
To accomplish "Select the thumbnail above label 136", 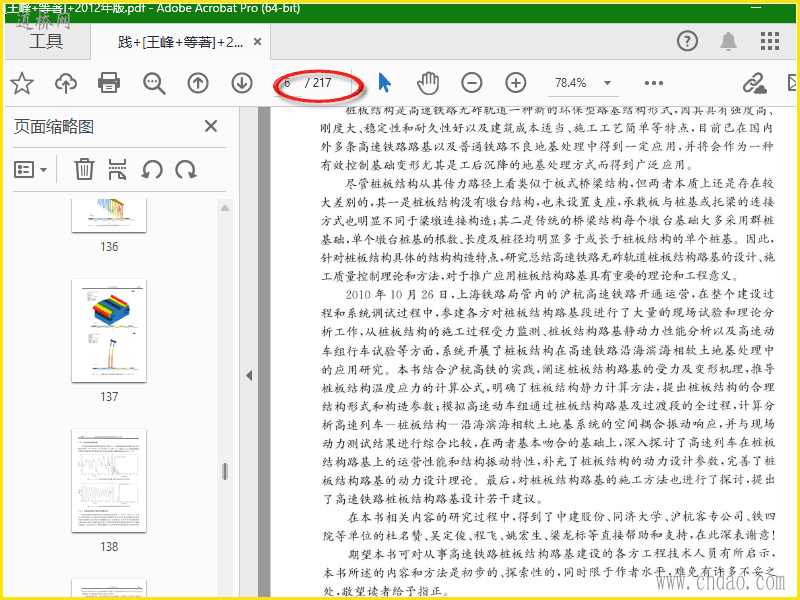I will coord(109,215).
